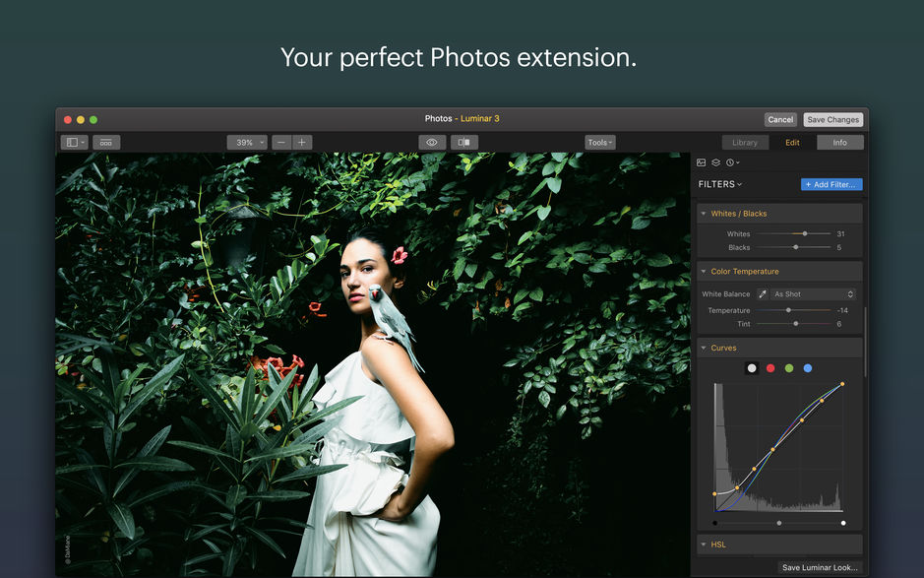Toggle the sidebar panel icon
The width and height of the screenshot is (924, 578).
(x=72, y=142)
